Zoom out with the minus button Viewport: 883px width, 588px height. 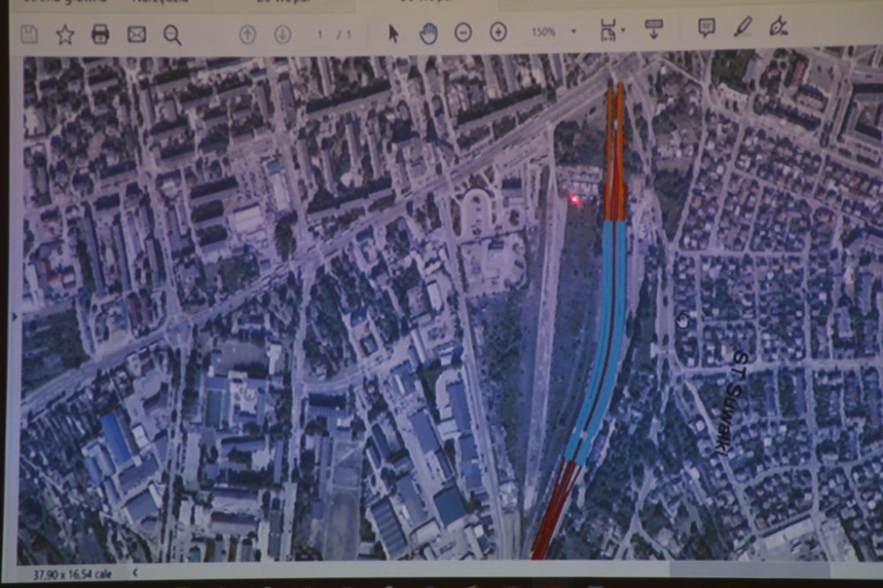[463, 33]
